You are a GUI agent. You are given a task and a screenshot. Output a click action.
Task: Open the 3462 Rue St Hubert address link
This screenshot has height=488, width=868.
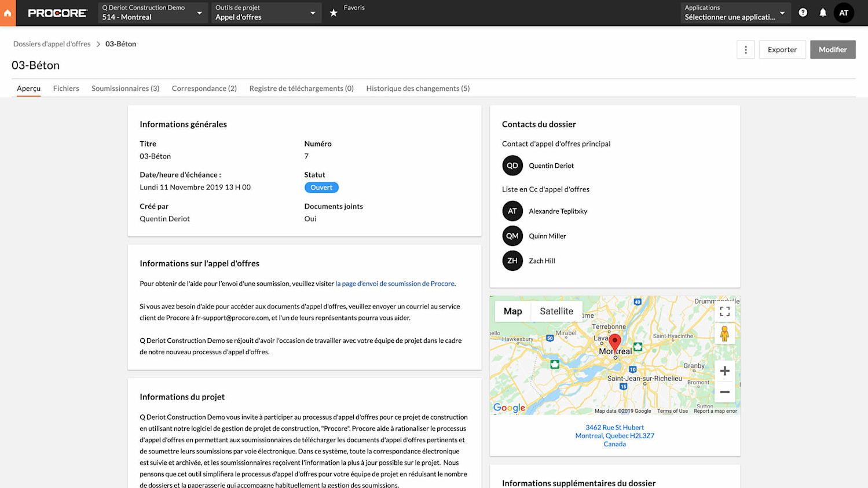[614, 428]
